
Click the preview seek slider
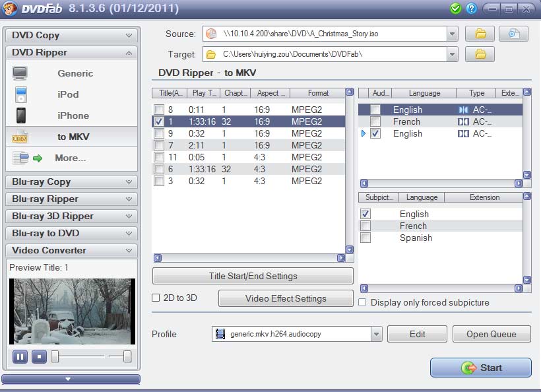click(78, 357)
